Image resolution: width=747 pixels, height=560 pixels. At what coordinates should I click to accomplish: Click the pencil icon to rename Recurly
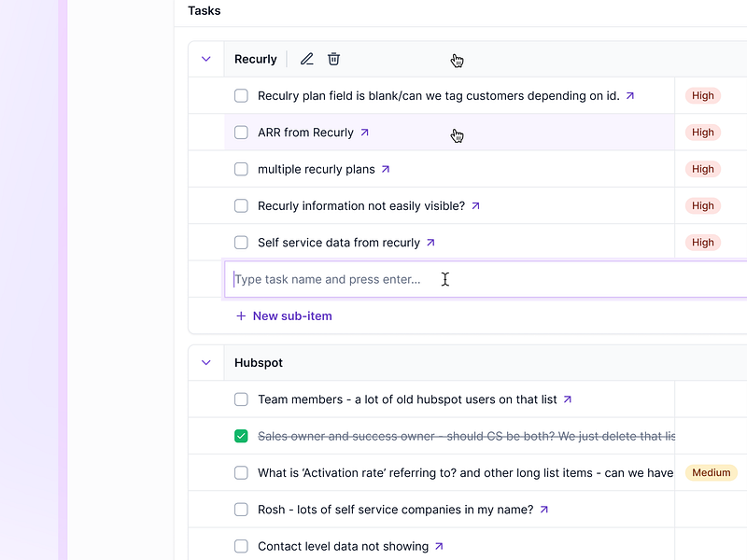point(306,59)
